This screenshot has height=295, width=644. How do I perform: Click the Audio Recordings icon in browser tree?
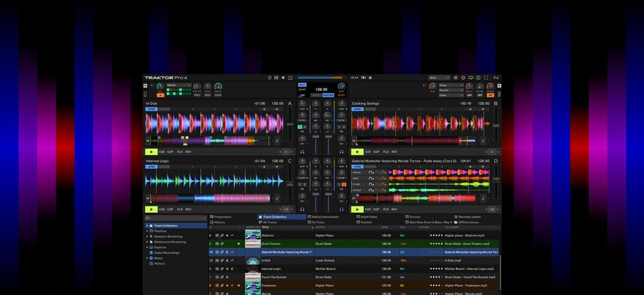[x=151, y=253]
